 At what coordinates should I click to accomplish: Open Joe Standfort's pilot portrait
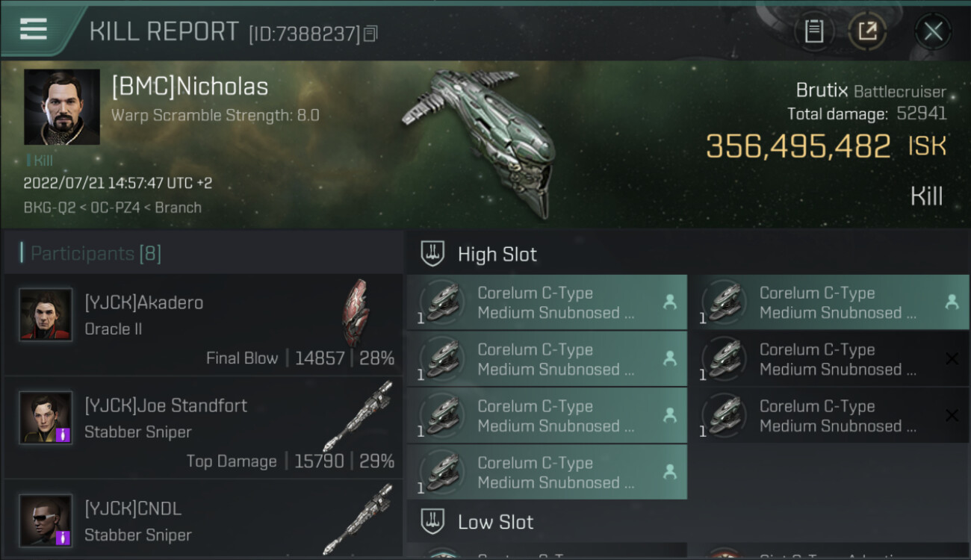click(x=46, y=418)
